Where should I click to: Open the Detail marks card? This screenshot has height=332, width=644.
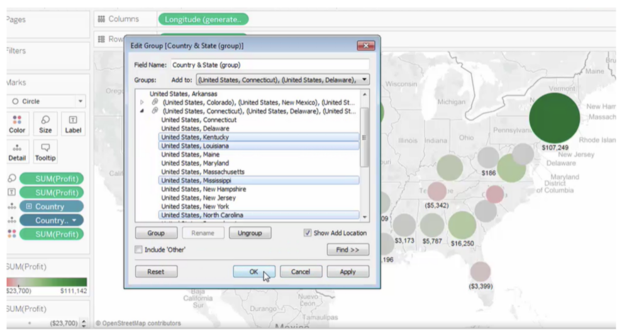17,152
